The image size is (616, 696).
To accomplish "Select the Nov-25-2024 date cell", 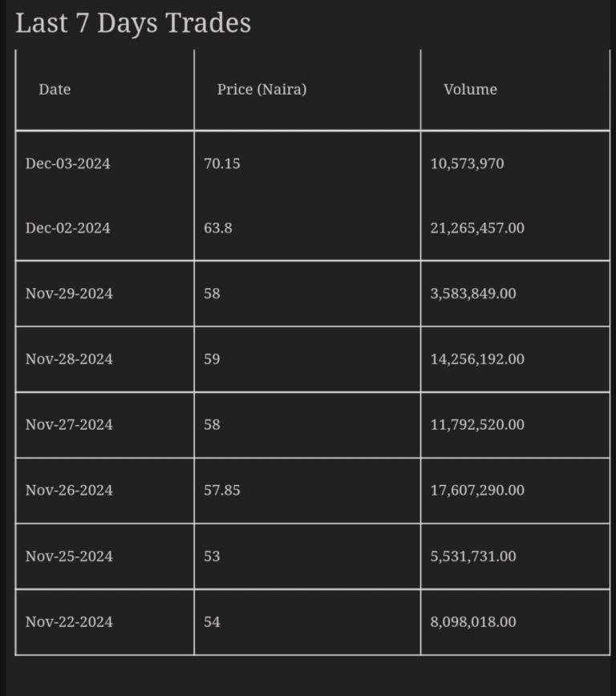I will pos(69,556).
